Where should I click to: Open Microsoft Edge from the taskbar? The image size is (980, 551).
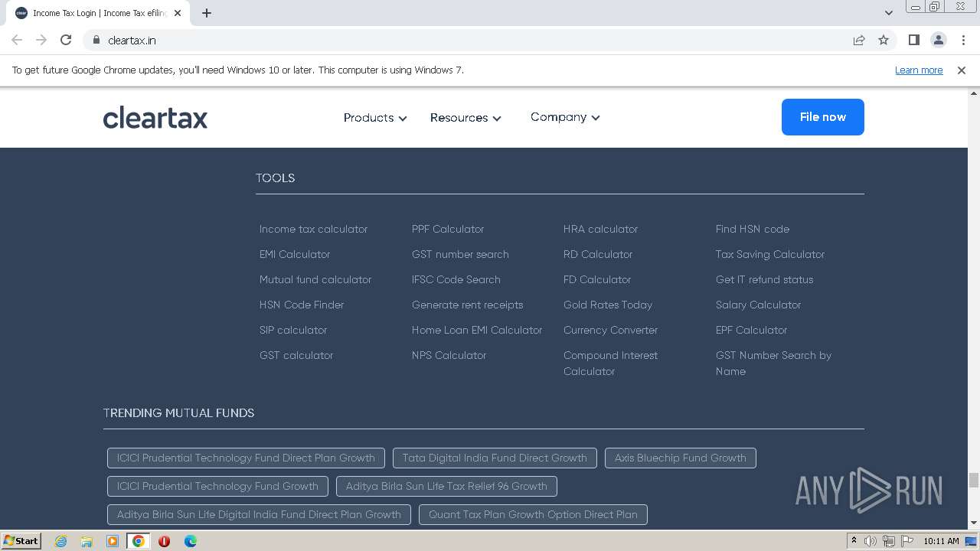pos(190,541)
